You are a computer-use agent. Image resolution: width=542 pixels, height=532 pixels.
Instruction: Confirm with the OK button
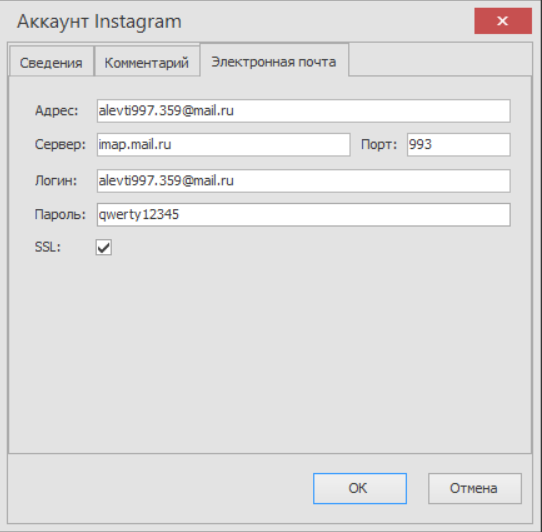pos(360,488)
